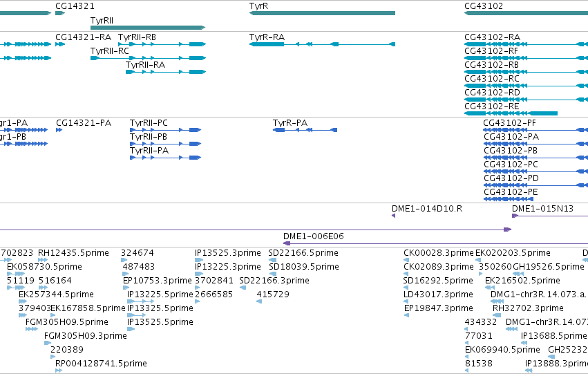Open EST EK216502.5prime
The image size is (588, 374).
[x=522, y=281]
